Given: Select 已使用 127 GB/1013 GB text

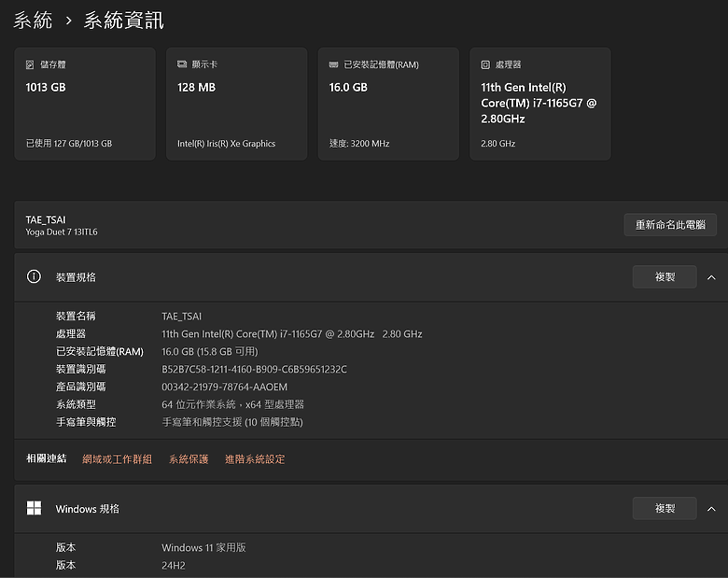Looking at the screenshot, I should click(69, 144).
